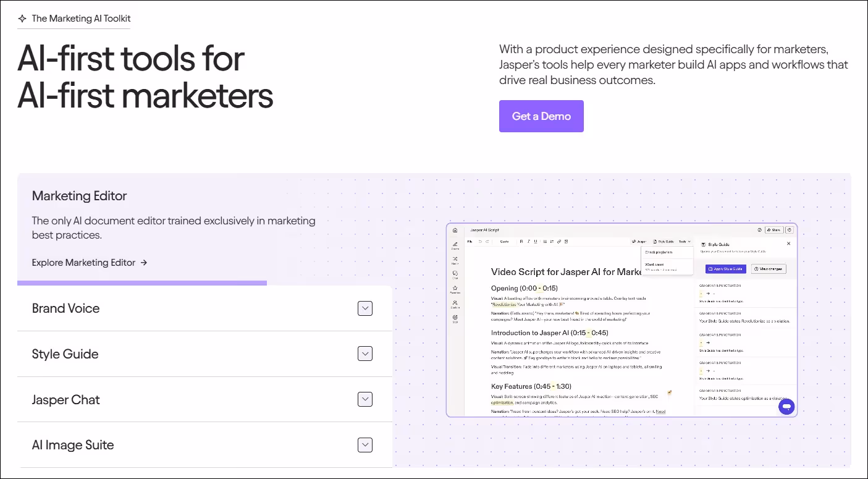Insert a link using the toolbar link icon
The height and width of the screenshot is (479, 868).
(558, 242)
